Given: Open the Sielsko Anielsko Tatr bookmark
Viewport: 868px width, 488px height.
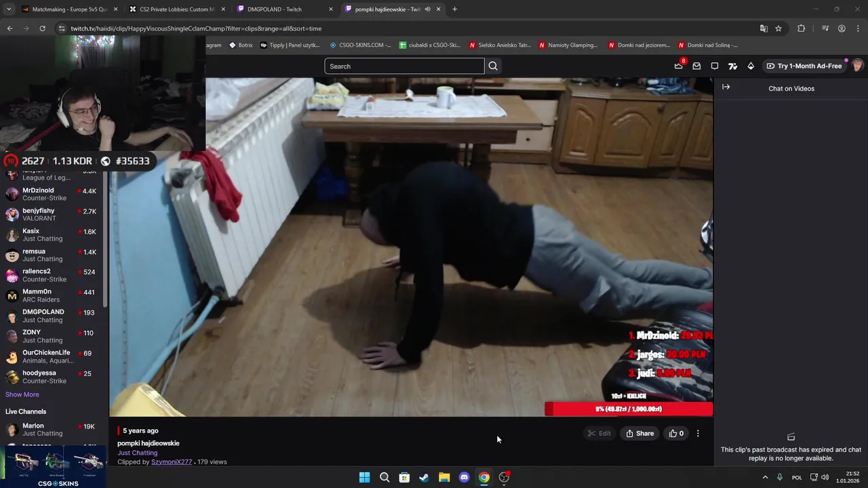Looking at the screenshot, I should click(x=500, y=45).
